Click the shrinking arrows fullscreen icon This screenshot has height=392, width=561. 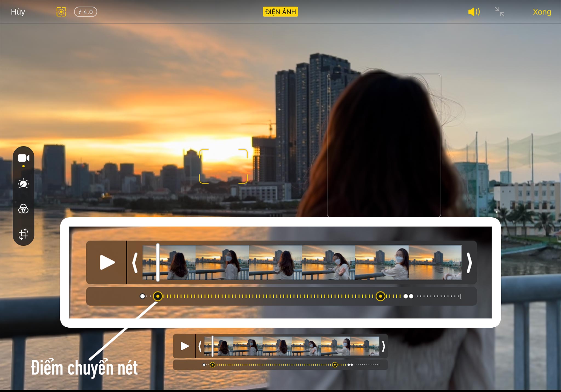click(x=500, y=12)
